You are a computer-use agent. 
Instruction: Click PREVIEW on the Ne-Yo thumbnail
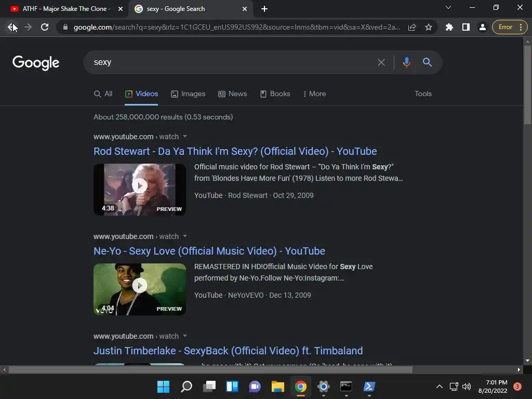pos(169,309)
